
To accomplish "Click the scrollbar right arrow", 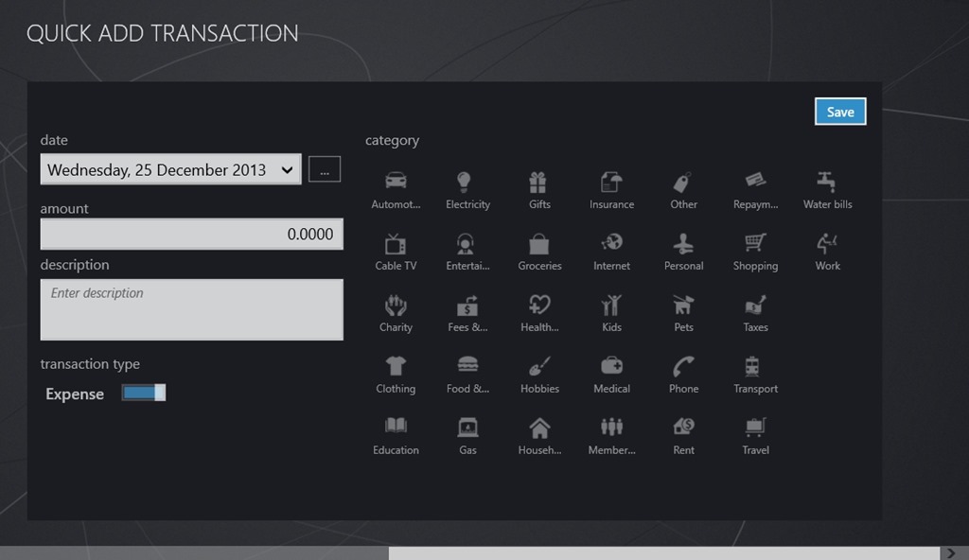I will (952, 553).
